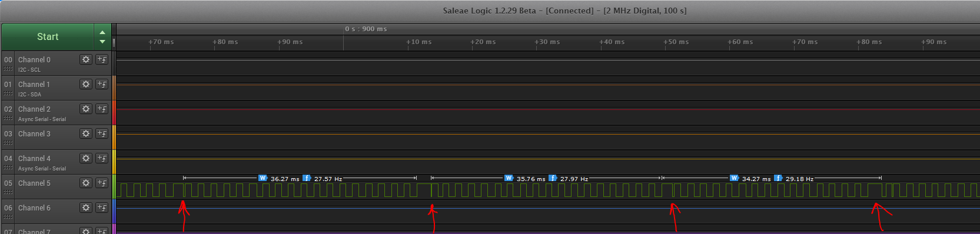Select the Channel 5 label

pyautogui.click(x=34, y=183)
